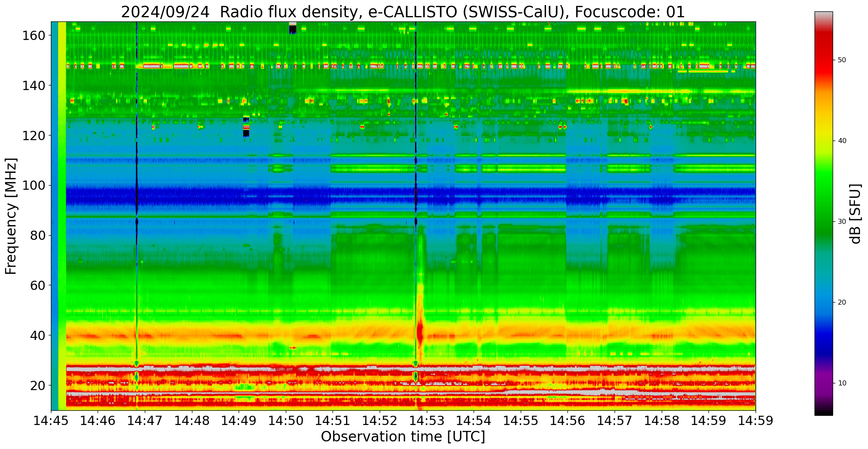Click the 20 frequency tick label
The width and height of the screenshot is (868, 449).
coord(37,385)
